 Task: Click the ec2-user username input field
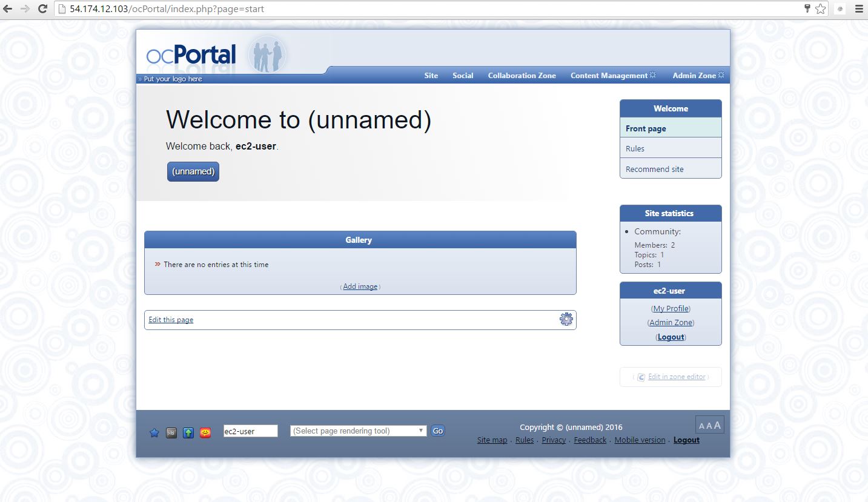[x=250, y=431]
